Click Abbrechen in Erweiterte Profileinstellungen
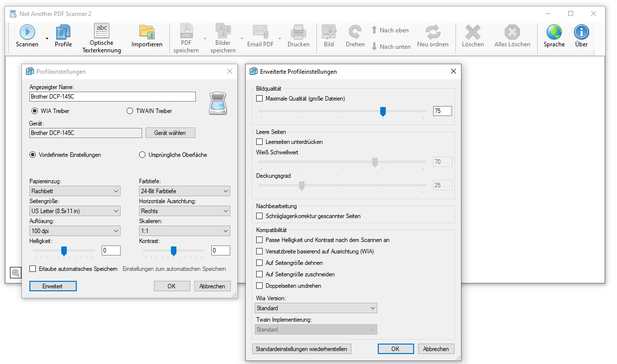617x364 pixels. pos(436,349)
